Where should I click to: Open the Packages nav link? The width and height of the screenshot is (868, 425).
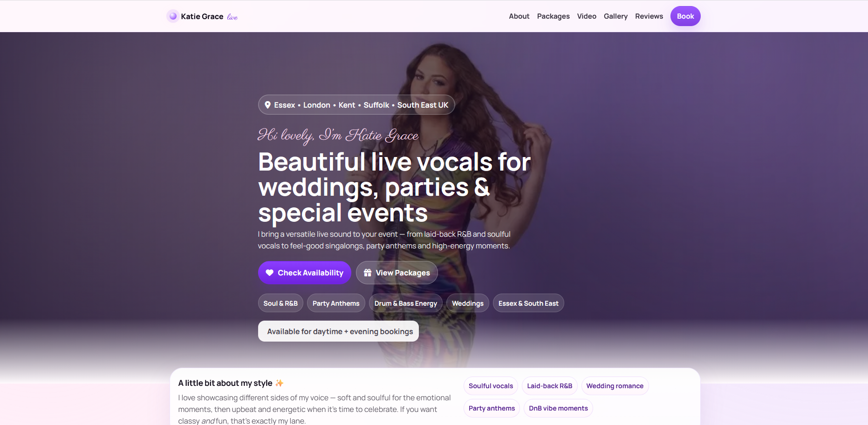(553, 16)
